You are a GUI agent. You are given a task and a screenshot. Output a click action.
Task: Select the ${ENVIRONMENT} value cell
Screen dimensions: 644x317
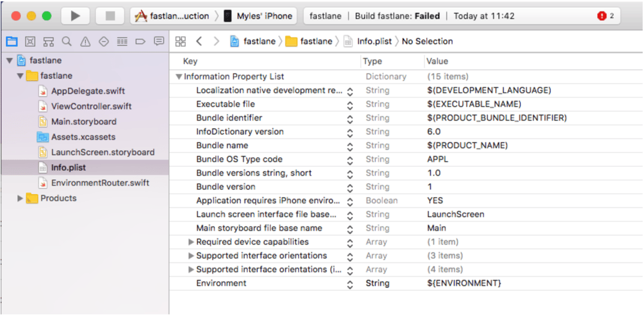(464, 283)
